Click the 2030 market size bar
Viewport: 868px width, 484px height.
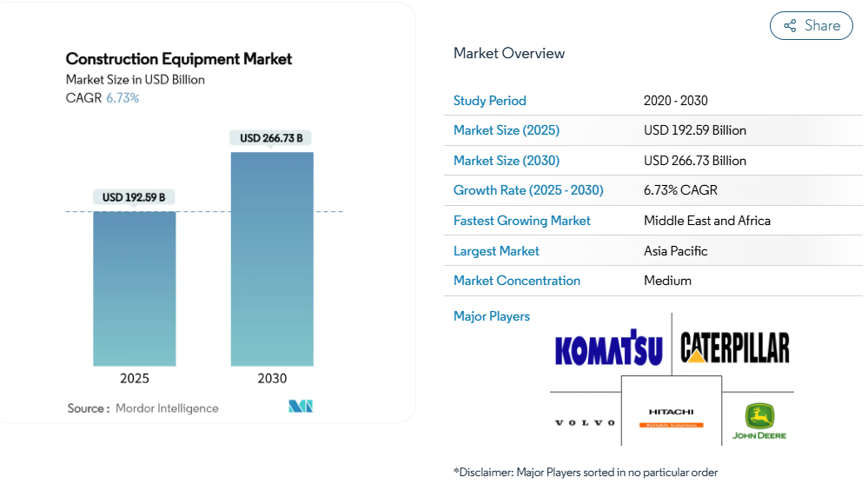point(272,259)
